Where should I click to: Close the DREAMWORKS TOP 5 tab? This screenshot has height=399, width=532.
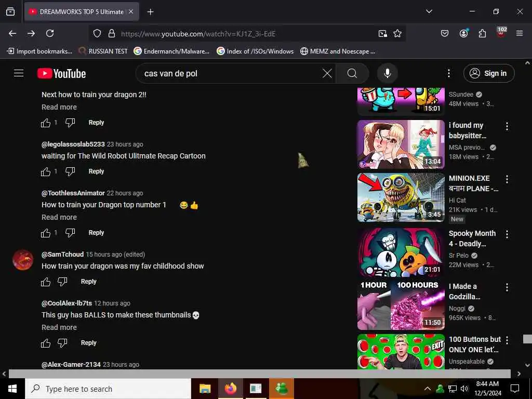(x=131, y=12)
